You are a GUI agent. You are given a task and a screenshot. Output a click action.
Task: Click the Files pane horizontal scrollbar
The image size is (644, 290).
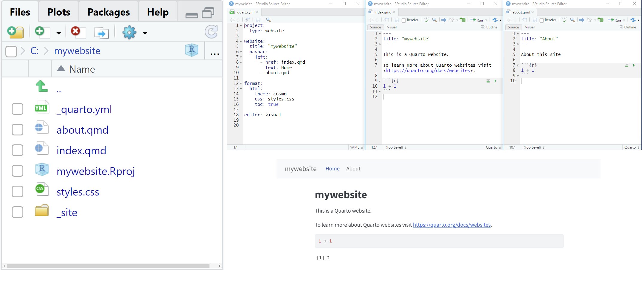[108, 266]
